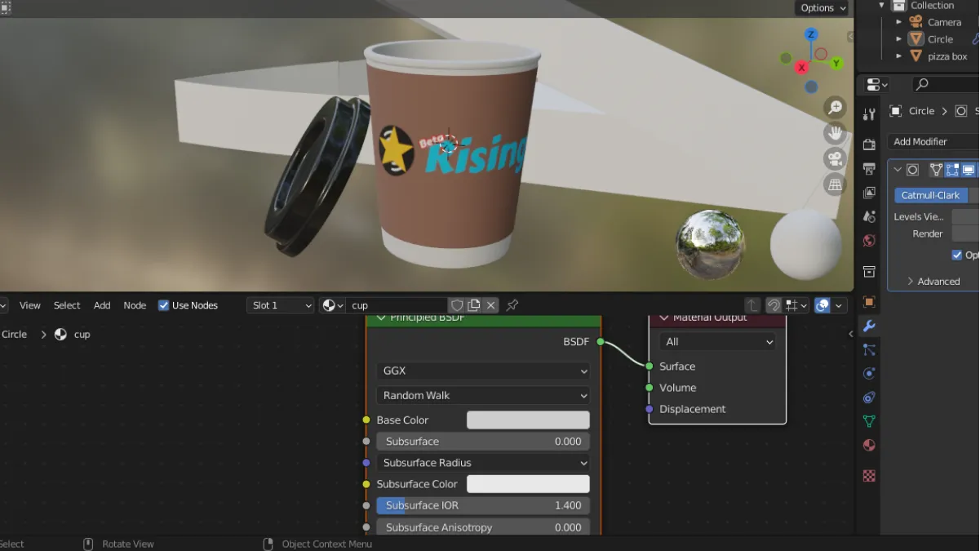980x551 pixels.
Task: Open the Tool properties tab
Action: click(x=869, y=114)
